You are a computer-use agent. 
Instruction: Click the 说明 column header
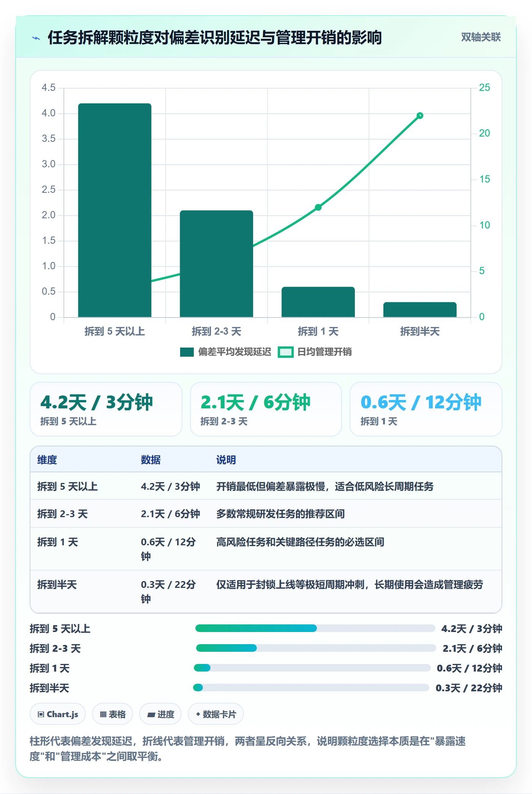(226, 460)
